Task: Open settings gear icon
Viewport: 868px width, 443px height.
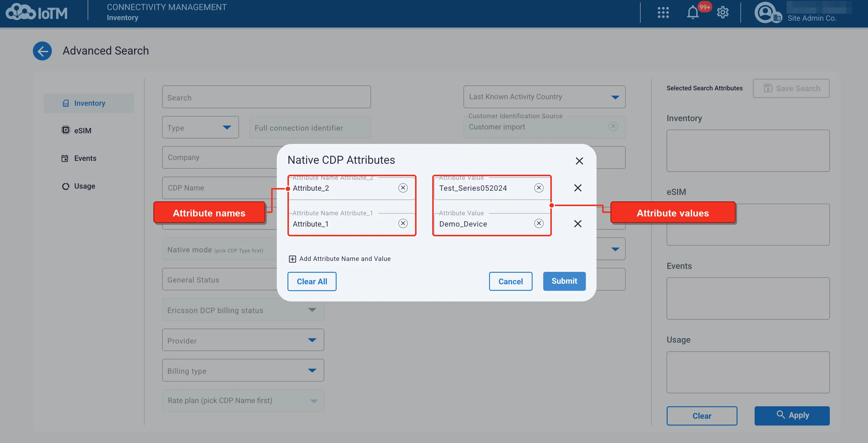Action: [x=722, y=13]
